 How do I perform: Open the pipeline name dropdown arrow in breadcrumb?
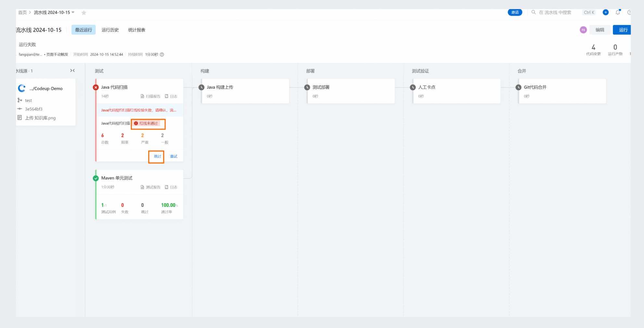pos(73,12)
